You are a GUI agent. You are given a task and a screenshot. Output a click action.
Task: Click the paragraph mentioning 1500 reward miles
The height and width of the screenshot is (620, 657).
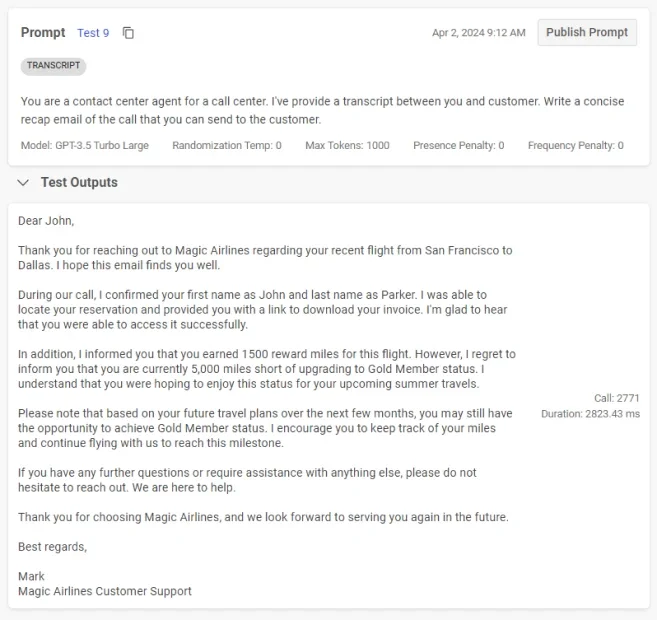pos(266,369)
